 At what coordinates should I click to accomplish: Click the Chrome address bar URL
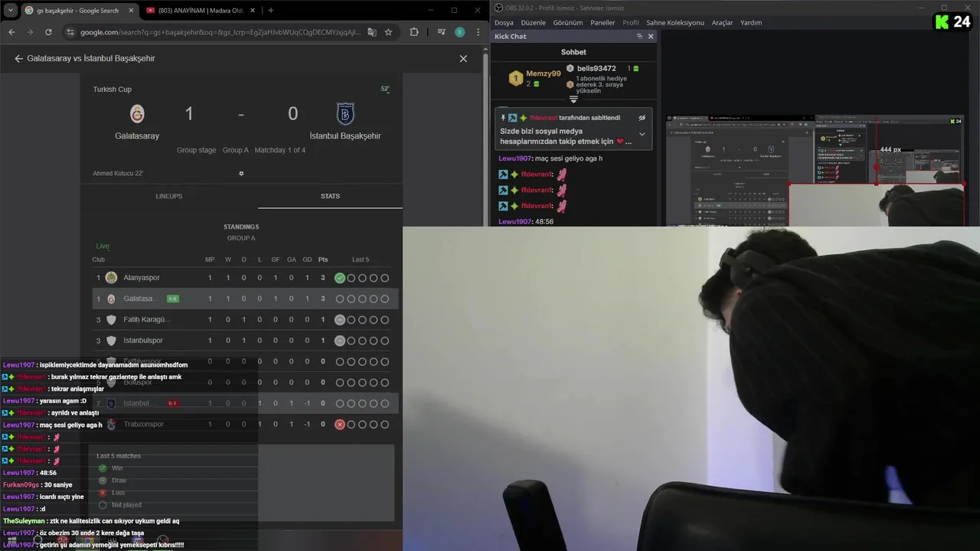coord(220,32)
